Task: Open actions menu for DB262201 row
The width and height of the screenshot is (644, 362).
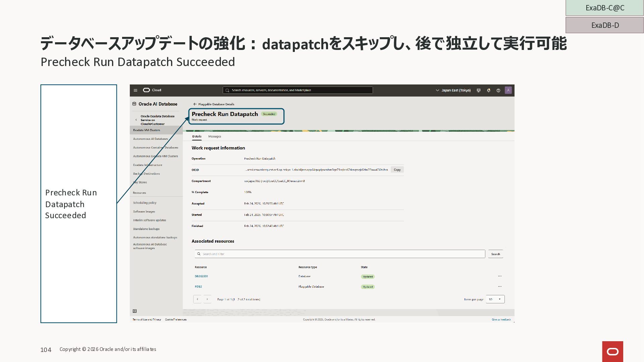Action: pos(500,276)
